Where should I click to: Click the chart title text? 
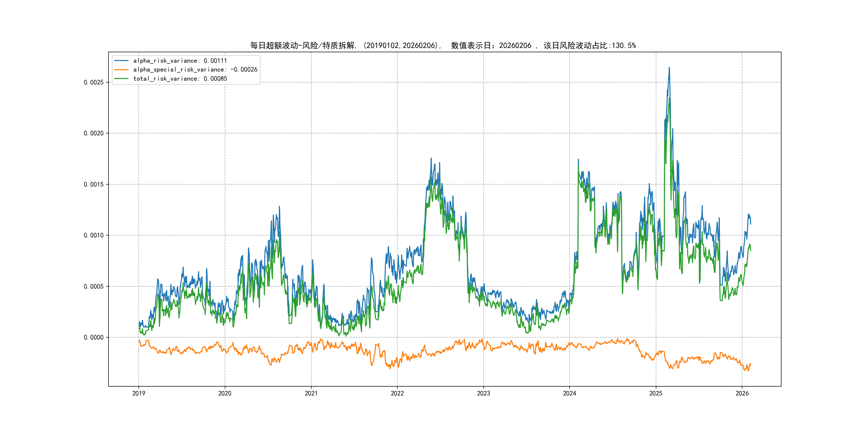(443, 46)
